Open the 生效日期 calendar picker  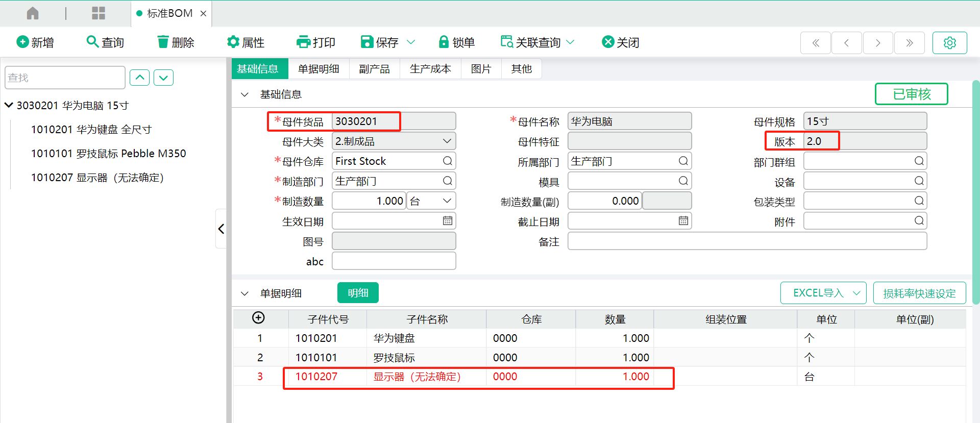point(448,221)
